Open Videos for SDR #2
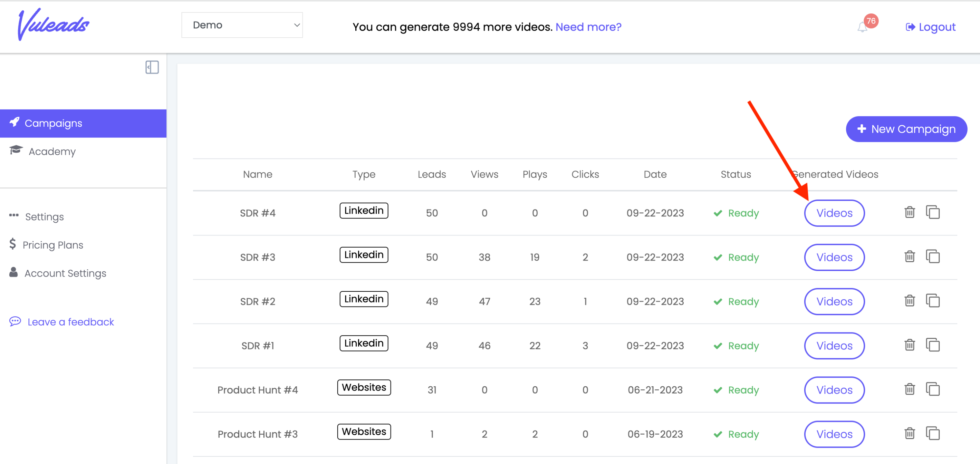Screen dimensions: 980x464 click(834, 301)
